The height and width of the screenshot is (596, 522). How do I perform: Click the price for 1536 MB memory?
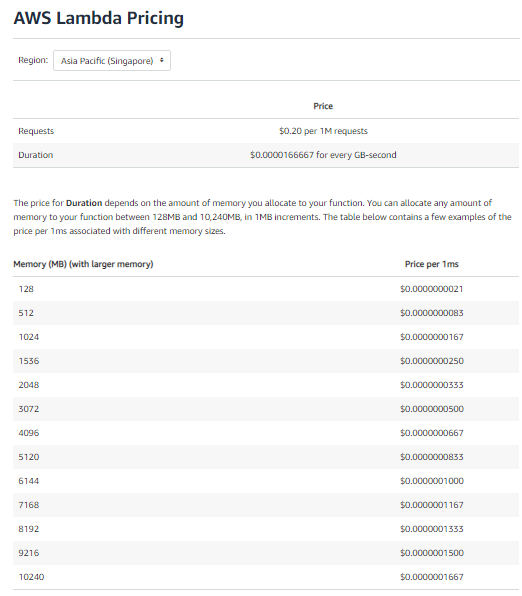pyautogui.click(x=432, y=361)
